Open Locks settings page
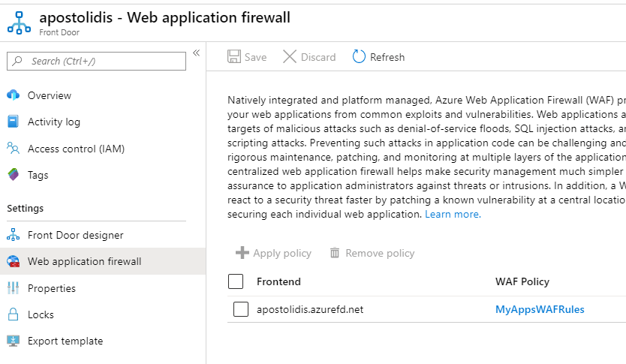 pyautogui.click(x=41, y=314)
